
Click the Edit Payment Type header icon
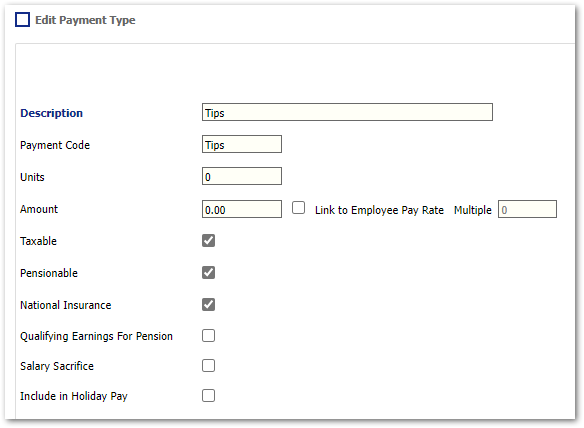click(22, 20)
